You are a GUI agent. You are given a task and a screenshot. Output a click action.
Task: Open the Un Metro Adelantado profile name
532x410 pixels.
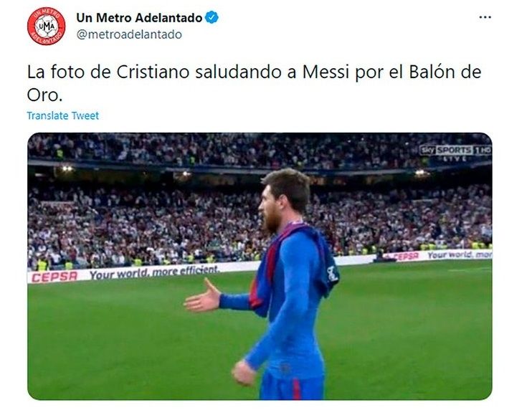[x=139, y=18]
